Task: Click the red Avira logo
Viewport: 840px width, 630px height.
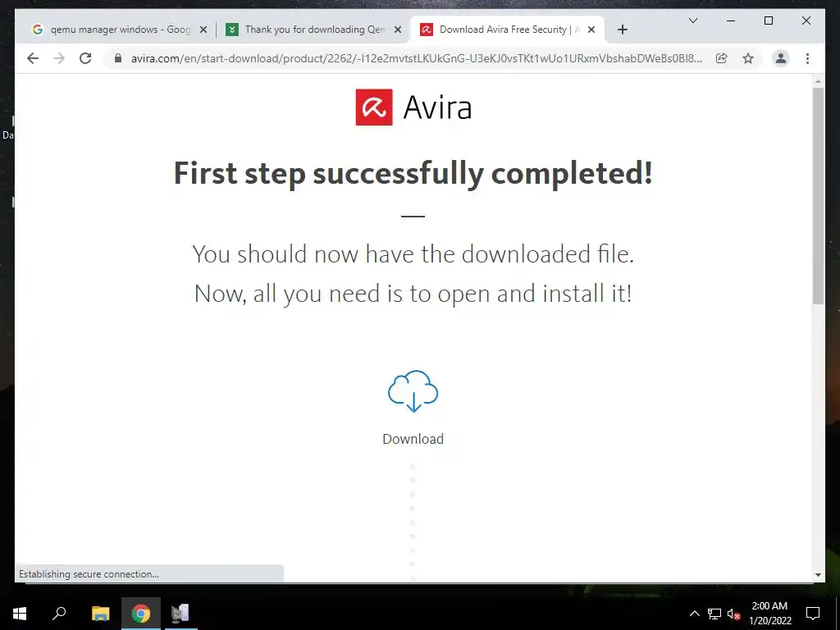Action: pos(374,107)
